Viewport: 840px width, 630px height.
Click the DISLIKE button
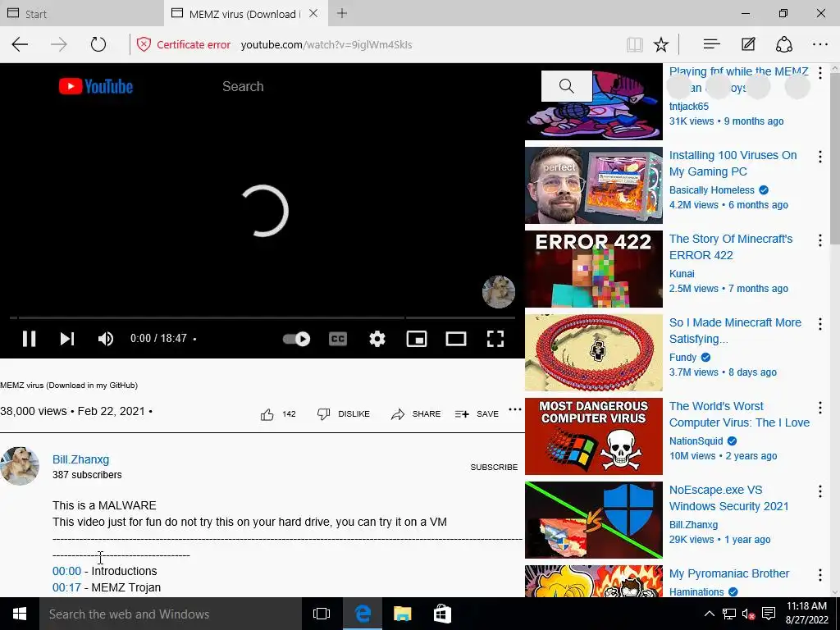click(344, 414)
